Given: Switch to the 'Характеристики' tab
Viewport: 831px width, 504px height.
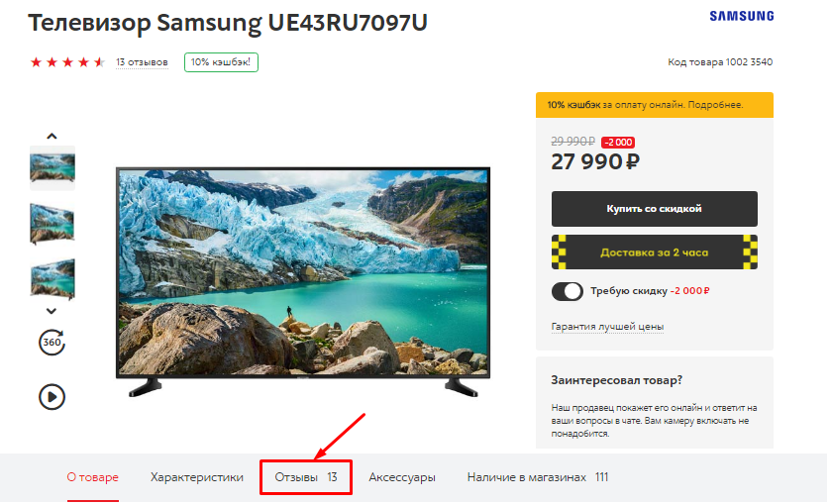Looking at the screenshot, I should (197, 477).
